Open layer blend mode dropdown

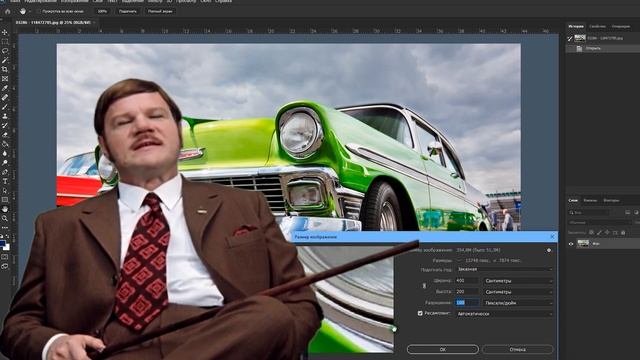tap(600, 222)
